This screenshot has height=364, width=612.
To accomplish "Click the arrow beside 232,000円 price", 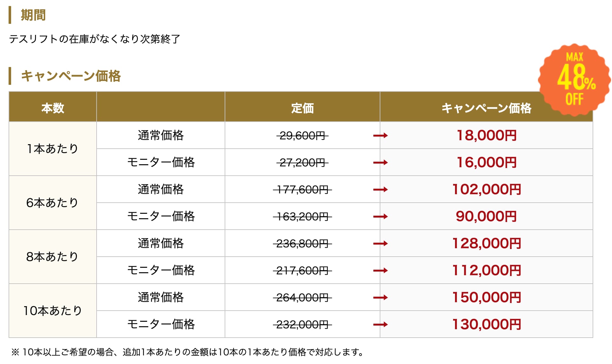I will [x=380, y=325].
